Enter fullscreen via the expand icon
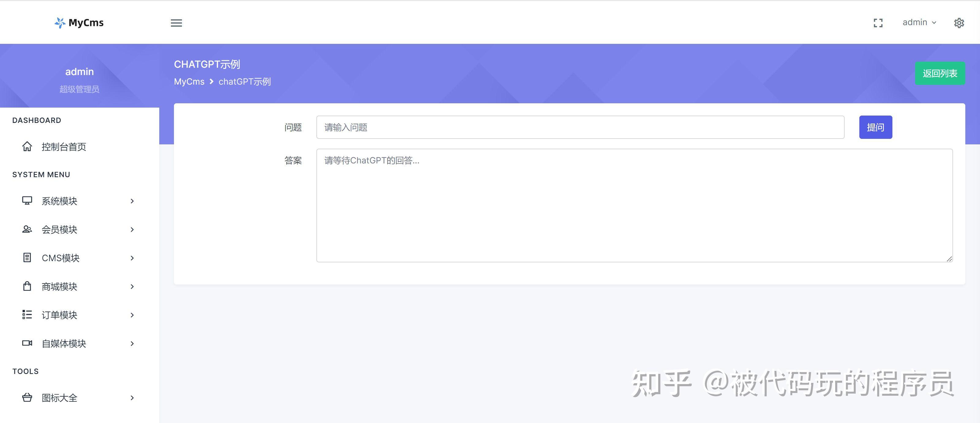 coord(878,23)
